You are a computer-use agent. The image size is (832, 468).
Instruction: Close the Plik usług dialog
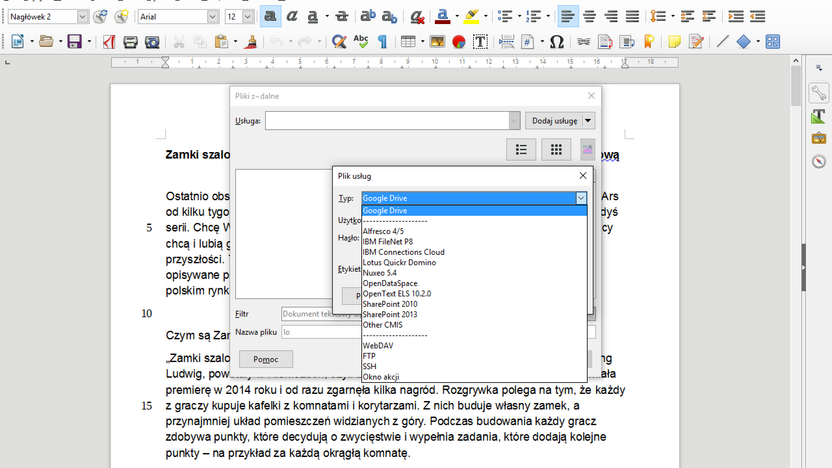(583, 176)
